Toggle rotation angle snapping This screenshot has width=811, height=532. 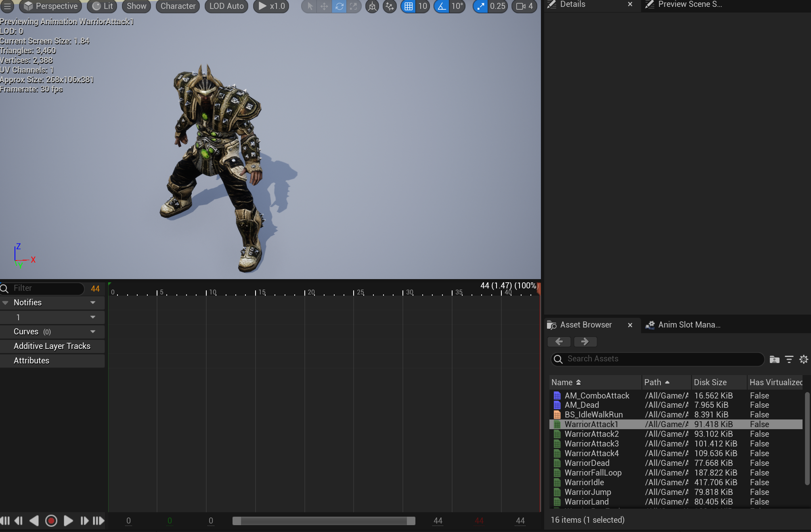point(442,6)
